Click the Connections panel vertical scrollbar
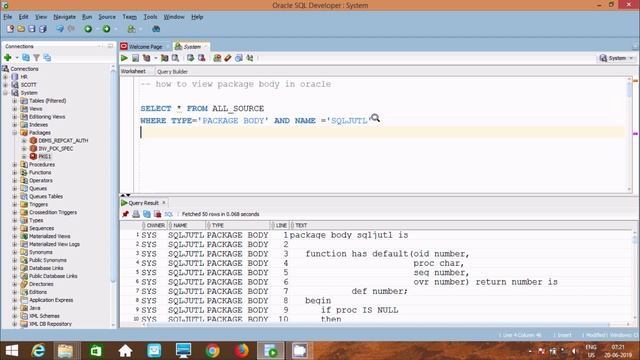Viewport: 640px width, 360px height. pyautogui.click(x=113, y=176)
